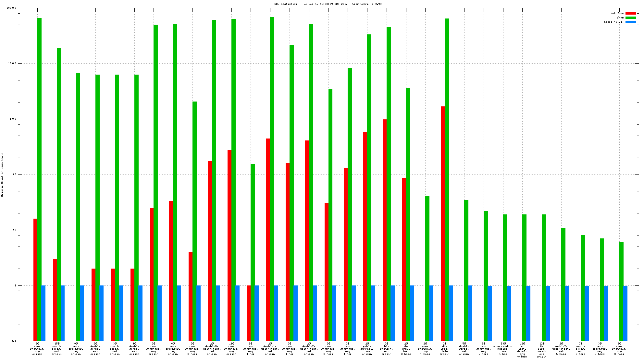Screen dimensions: 644x362
Task: Click the Y.list.dnswl.org x-axis label
Action: (522, 350)
